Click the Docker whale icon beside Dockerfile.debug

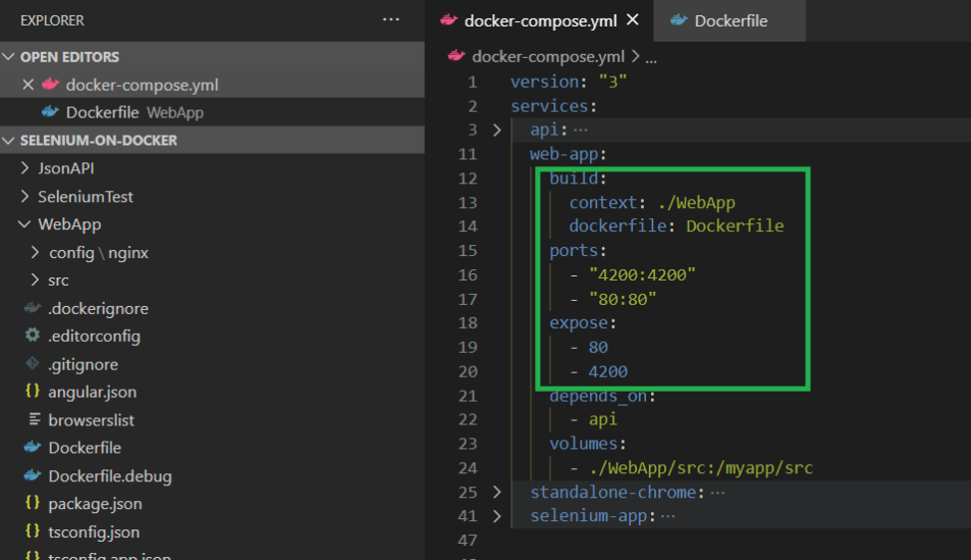click(33, 475)
